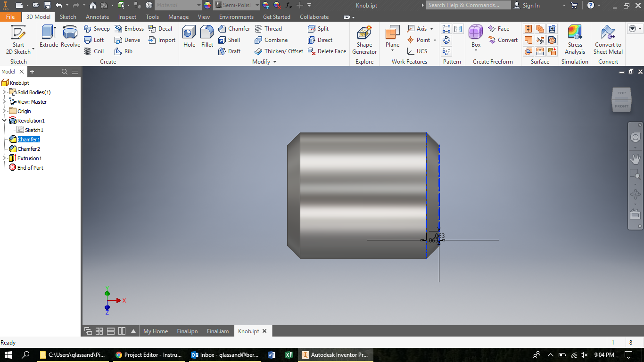The width and height of the screenshot is (644, 362).
Task: Select the Extrude tool
Action: tap(49, 37)
